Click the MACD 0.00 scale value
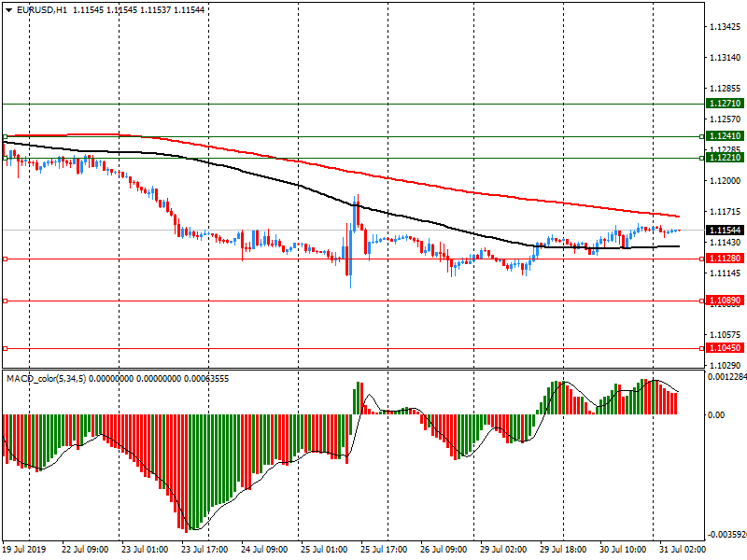The image size is (747, 560). pos(716,415)
